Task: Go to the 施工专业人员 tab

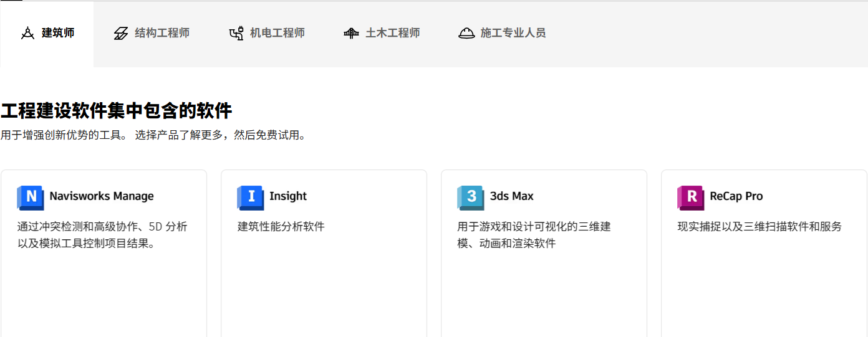Action: [x=513, y=33]
